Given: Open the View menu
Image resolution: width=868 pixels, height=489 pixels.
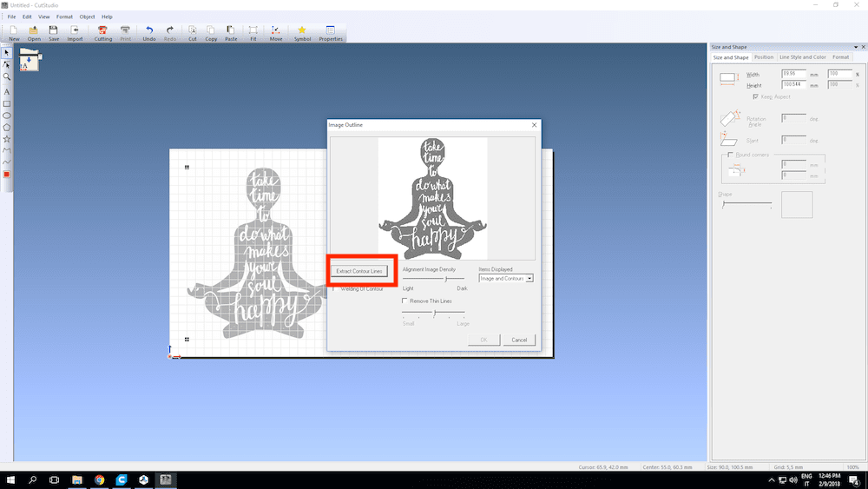Looking at the screenshot, I should coord(43,17).
